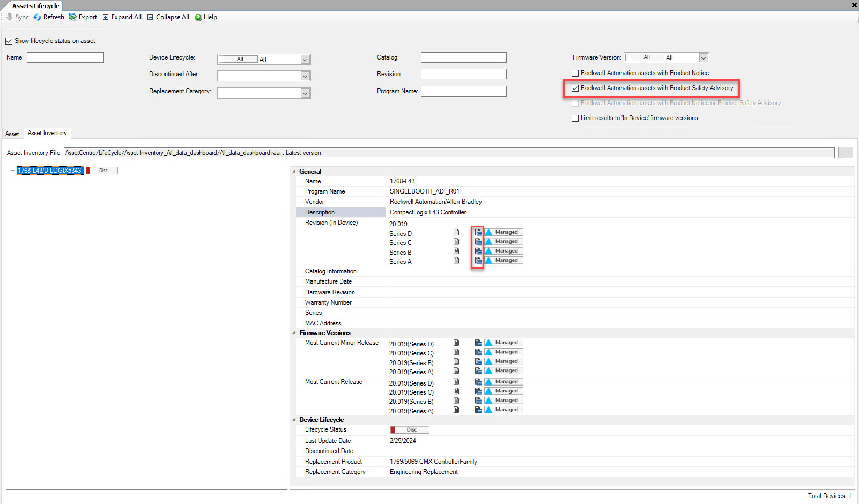Viewport: 859px width, 504px height.
Task: Click the Catalog input field
Action: pyautogui.click(x=464, y=57)
